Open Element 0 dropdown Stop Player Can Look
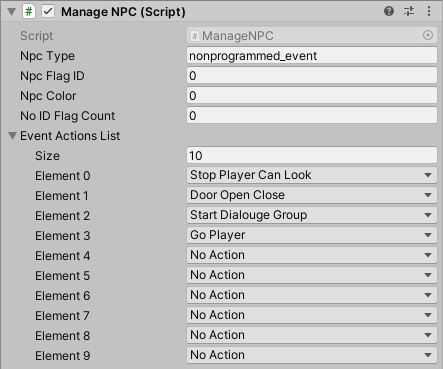 click(312, 175)
